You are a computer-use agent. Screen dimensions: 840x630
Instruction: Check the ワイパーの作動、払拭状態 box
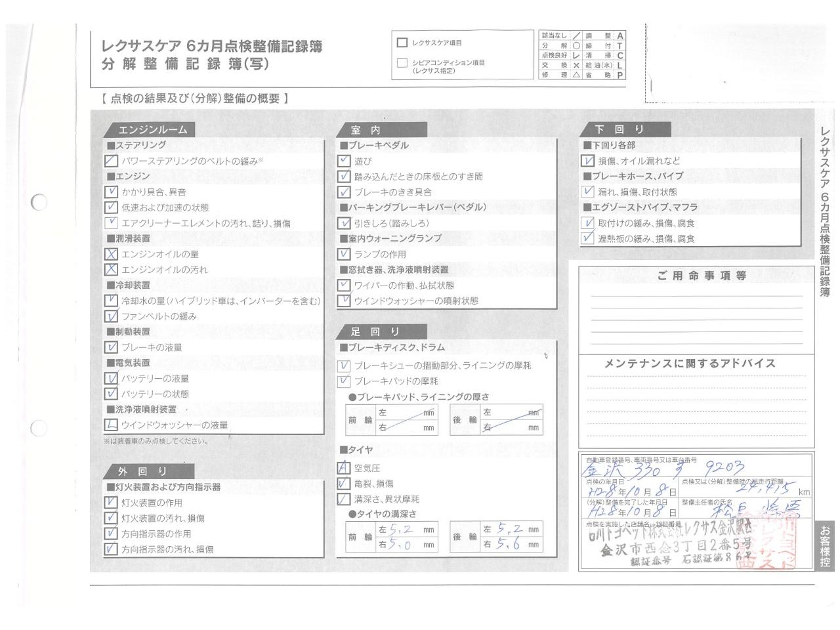344,285
